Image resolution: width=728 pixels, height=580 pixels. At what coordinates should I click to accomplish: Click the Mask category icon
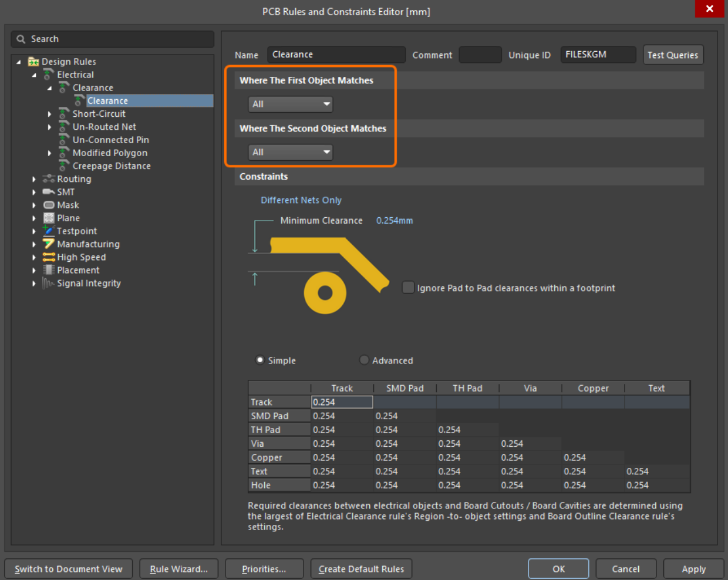click(49, 205)
